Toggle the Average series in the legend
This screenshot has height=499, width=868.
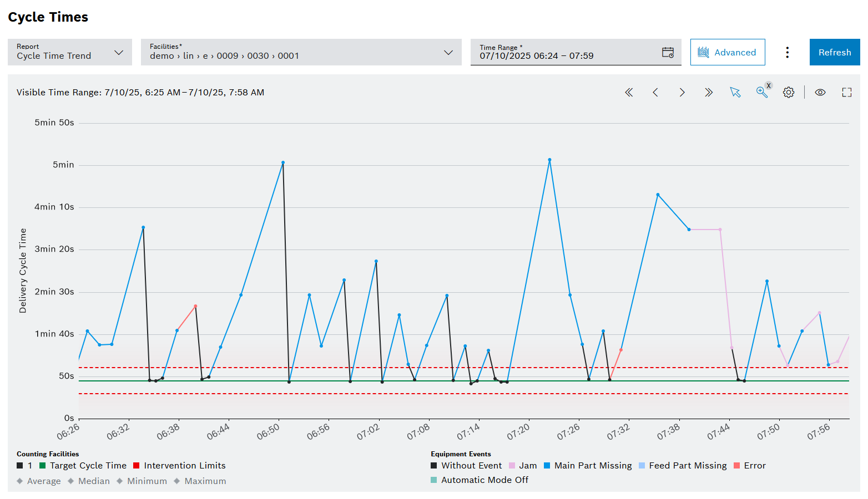[x=43, y=481]
